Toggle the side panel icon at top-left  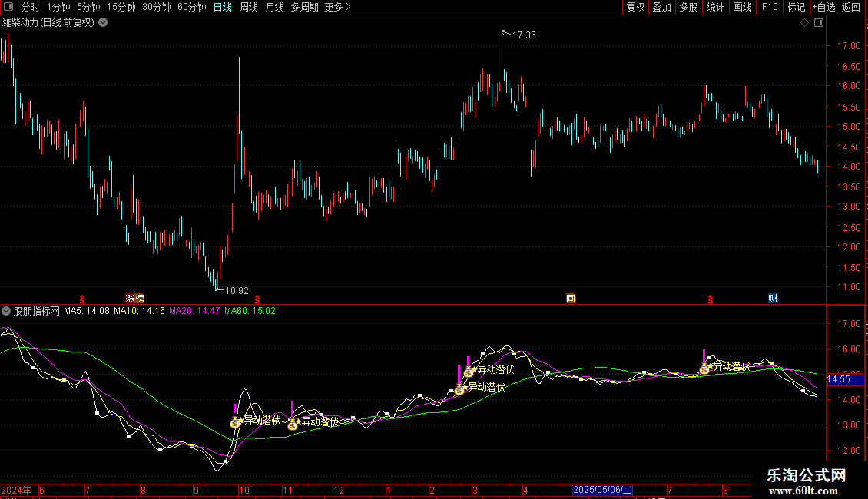[x=8, y=7]
